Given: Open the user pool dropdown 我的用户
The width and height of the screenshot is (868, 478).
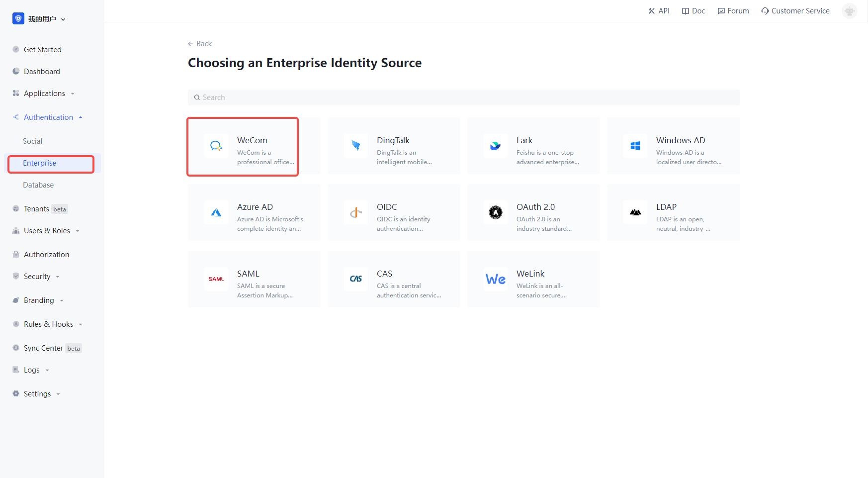Looking at the screenshot, I should pyautogui.click(x=40, y=19).
